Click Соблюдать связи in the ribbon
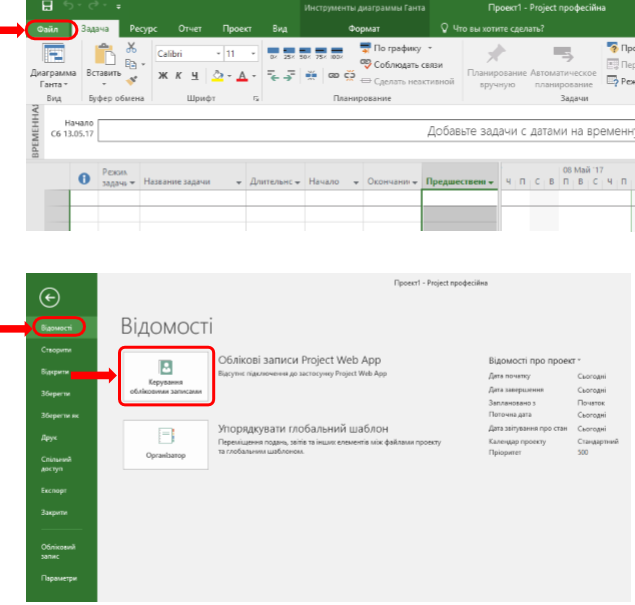This screenshot has width=635, height=605. [x=405, y=64]
